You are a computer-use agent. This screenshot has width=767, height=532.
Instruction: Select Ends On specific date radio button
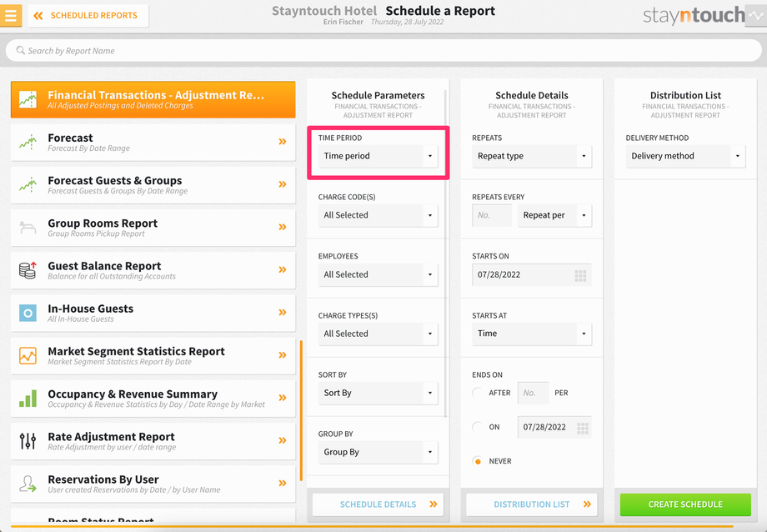[478, 427]
